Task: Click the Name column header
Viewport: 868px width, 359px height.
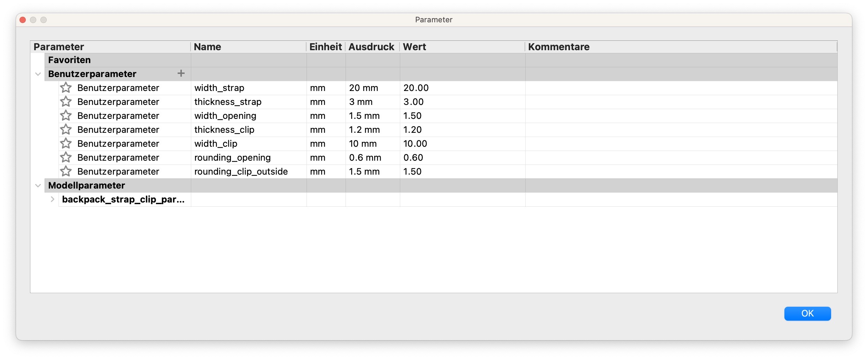Action: coord(248,47)
